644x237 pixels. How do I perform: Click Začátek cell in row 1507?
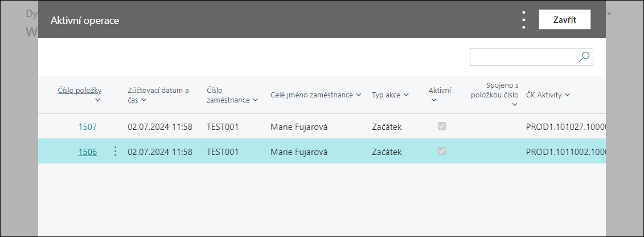pyautogui.click(x=387, y=127)
